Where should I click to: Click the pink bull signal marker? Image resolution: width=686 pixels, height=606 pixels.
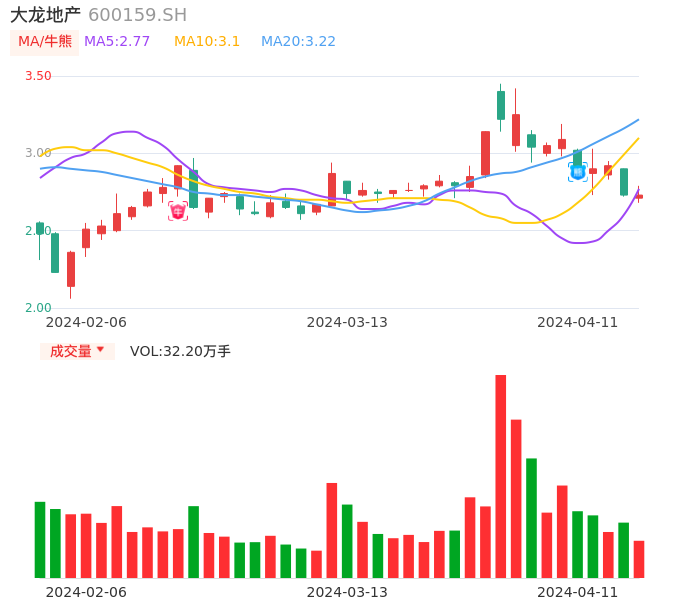tap(178, 211)
